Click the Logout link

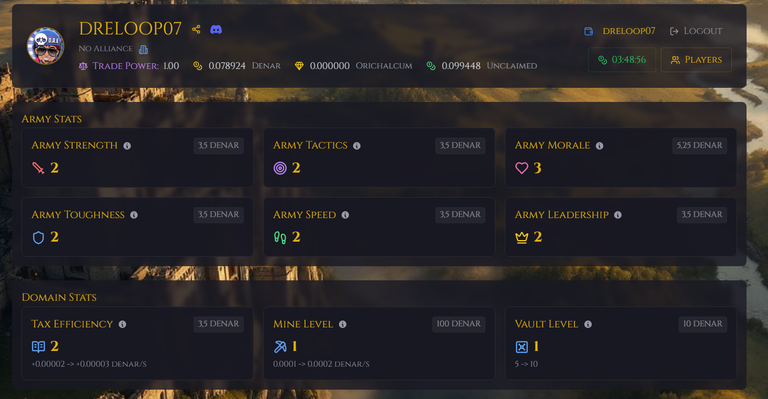pos(696,31)
